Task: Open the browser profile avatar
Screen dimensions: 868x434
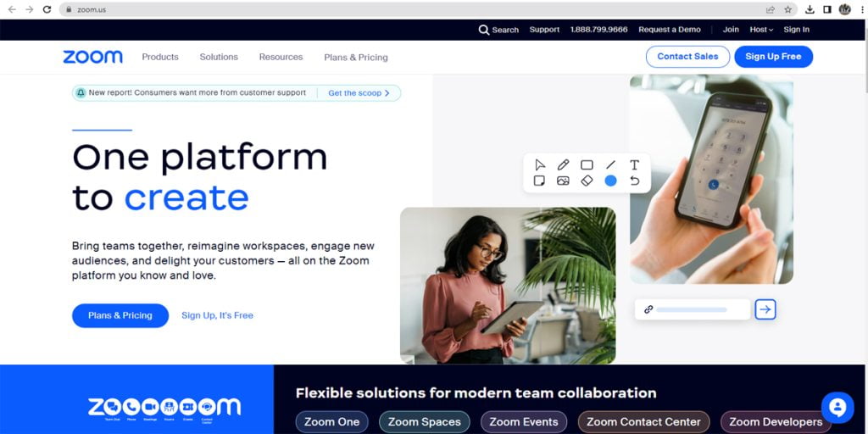Action: click(x=845, y=9)
